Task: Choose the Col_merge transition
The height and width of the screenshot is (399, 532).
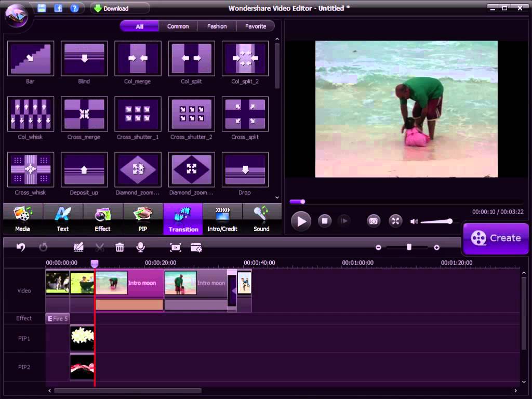Action: coord(138,58)
